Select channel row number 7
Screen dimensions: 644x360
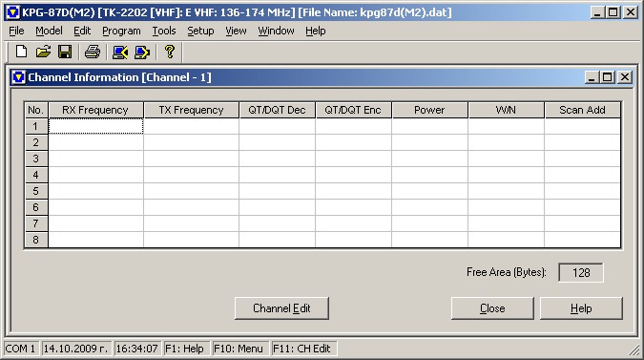coord(36,223)
